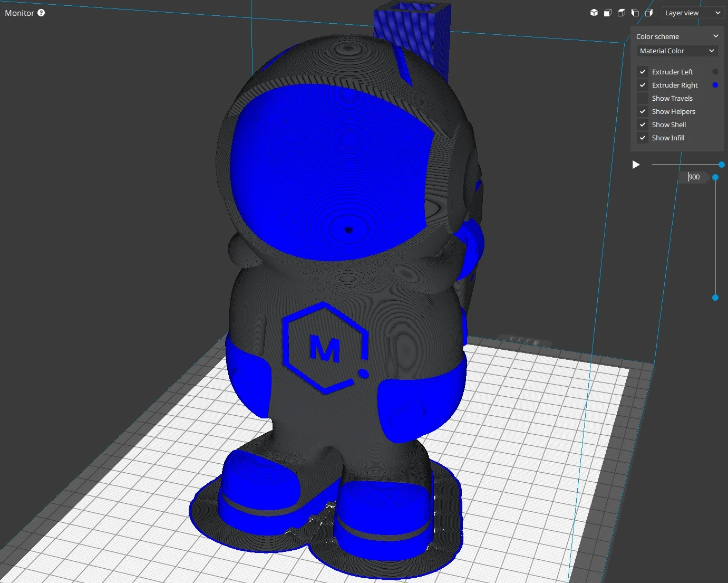Uncheck the Extruder Right checkbox

[643, 85]
